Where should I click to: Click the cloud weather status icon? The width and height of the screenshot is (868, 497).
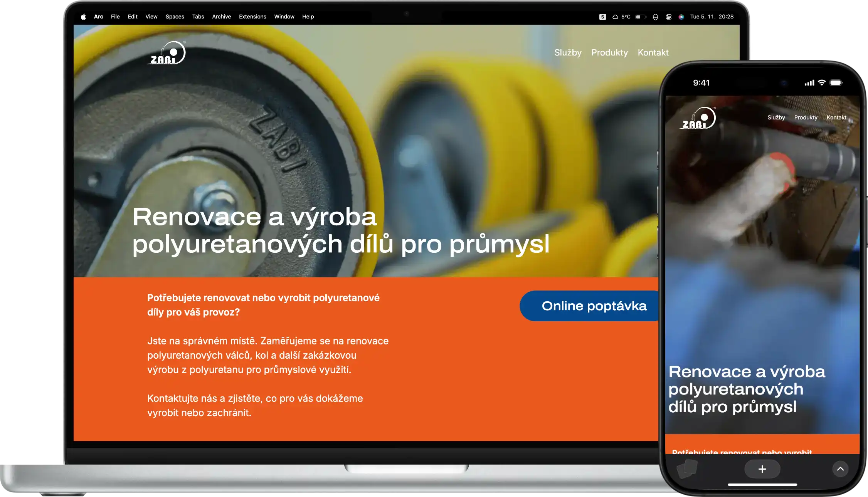point(615,17)
